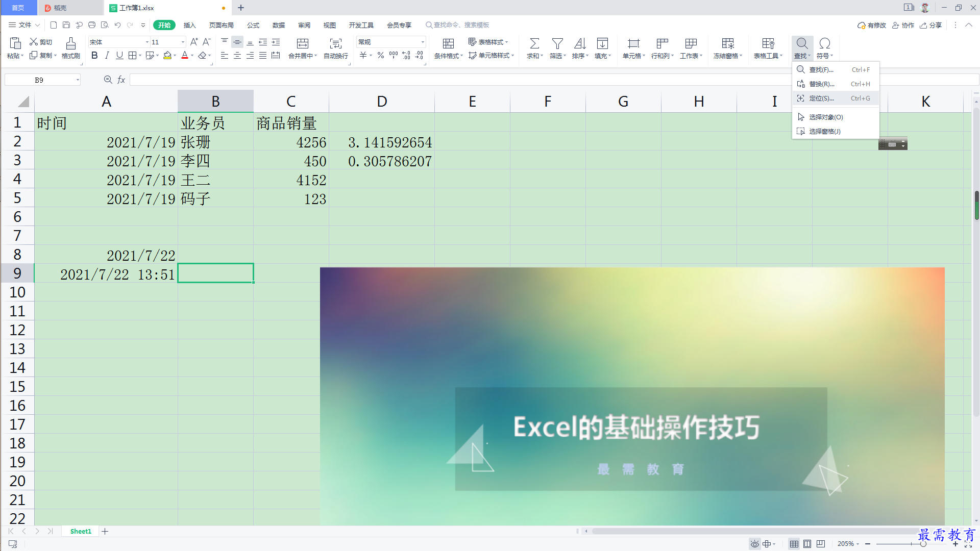
Task: Click the Undo arrow icon
Action: [117, 25]
